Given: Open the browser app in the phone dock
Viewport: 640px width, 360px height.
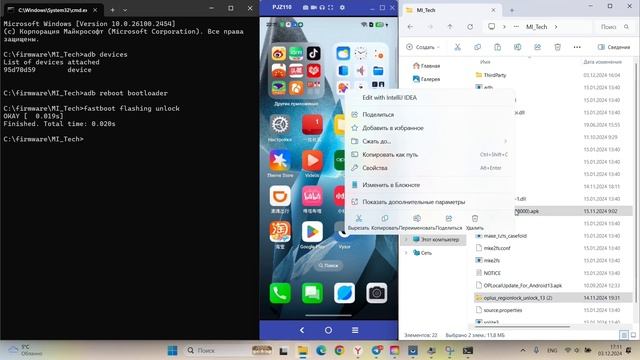Looking at the screenshot, I should coord(344,293).
